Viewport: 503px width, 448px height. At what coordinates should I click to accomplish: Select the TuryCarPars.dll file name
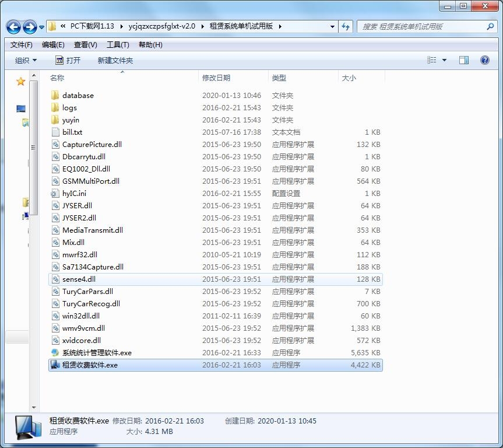[x=87, y=291]
